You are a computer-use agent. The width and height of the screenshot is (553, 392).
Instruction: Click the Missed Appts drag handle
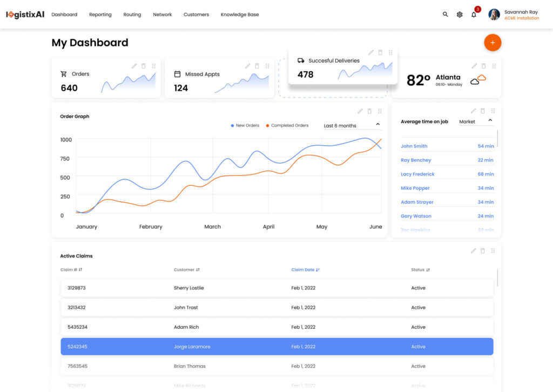tap(267, 66)
